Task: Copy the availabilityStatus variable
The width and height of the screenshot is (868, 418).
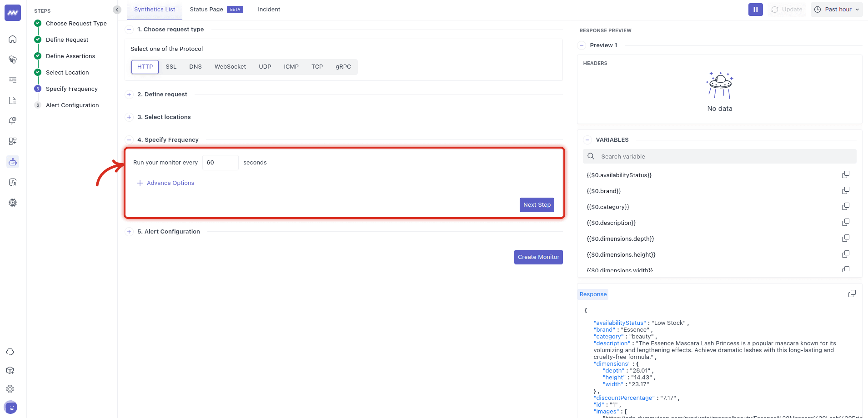Action: [845, 175]
